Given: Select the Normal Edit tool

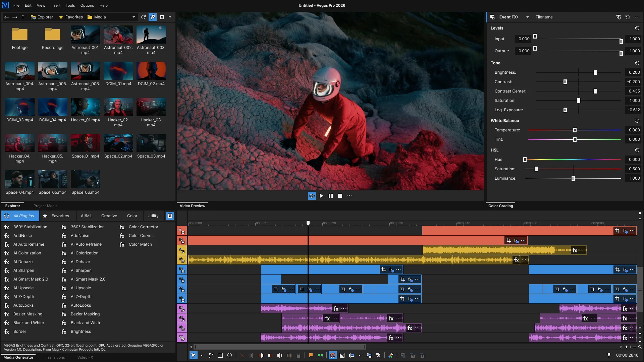Looking at the screenshot, I should 194,355.
